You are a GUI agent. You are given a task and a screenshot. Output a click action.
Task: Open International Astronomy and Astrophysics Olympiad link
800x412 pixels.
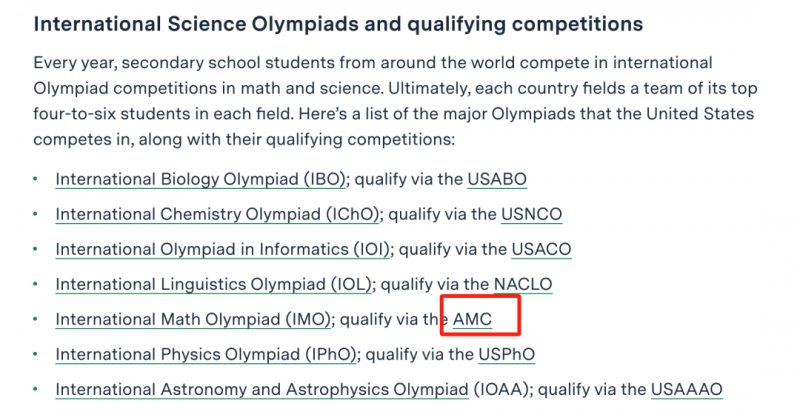point(262,390)
